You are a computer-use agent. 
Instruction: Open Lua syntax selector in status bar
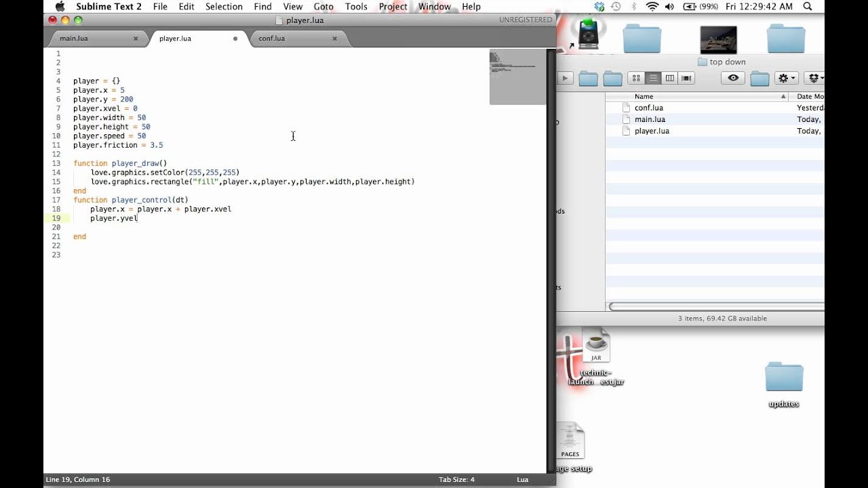click(x=523, y=479)
